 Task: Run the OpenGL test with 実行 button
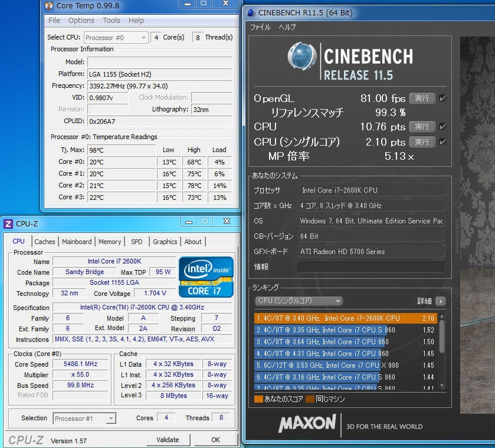click(422, 98)
